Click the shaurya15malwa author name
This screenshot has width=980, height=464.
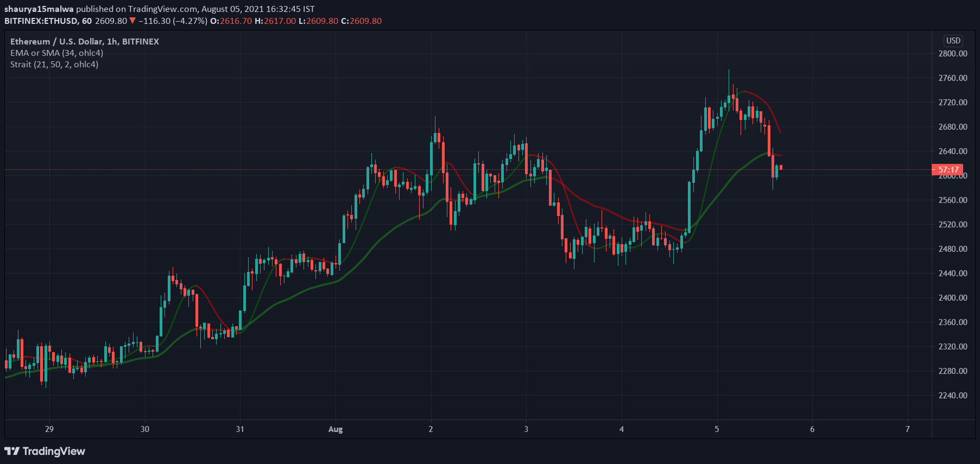[x=39, y=9]
